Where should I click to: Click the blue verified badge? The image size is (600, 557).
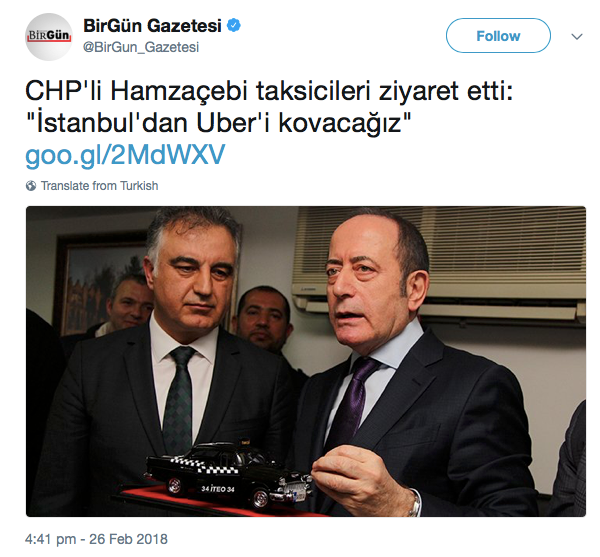click(234, 26)
